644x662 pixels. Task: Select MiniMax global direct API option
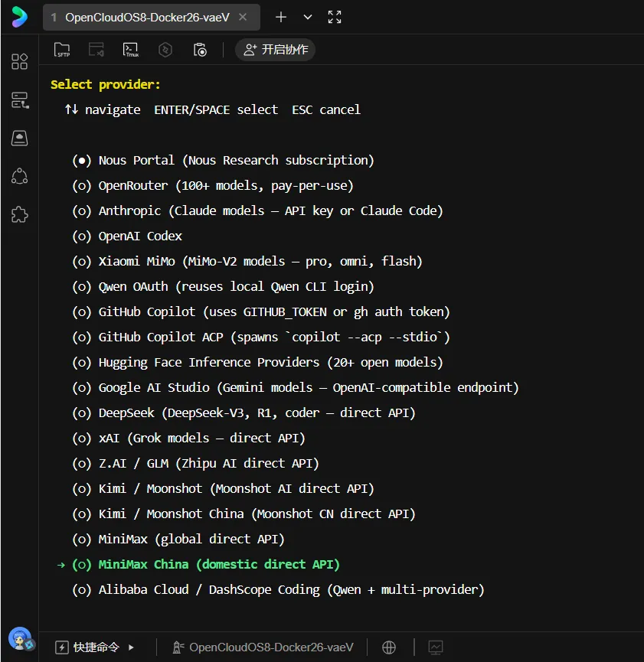[178, 539]
